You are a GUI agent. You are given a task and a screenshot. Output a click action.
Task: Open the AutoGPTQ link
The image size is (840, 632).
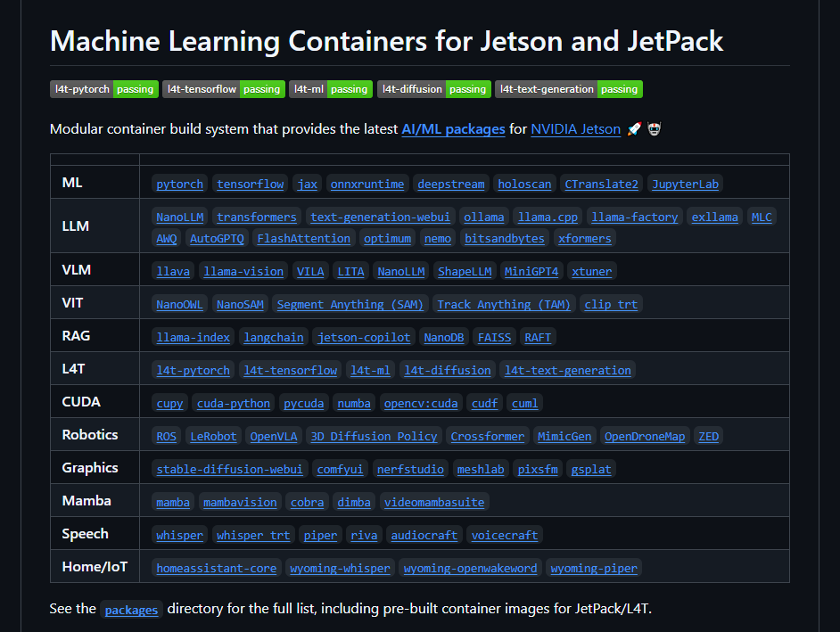coord(217,239)
